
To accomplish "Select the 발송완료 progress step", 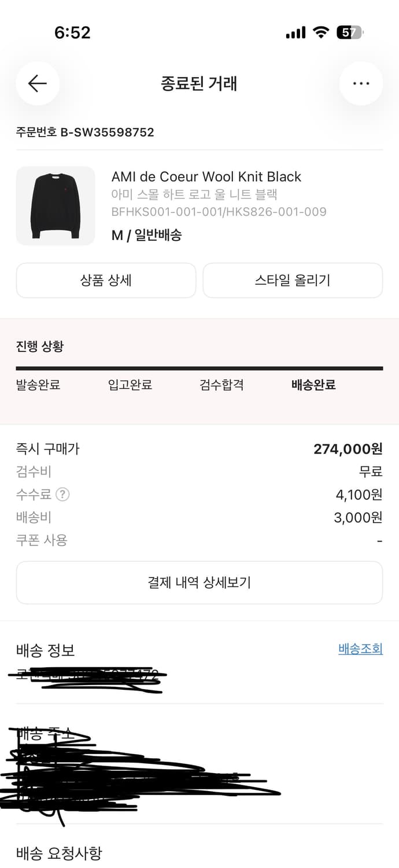I will pyautogui.click(x=38, y=385).
